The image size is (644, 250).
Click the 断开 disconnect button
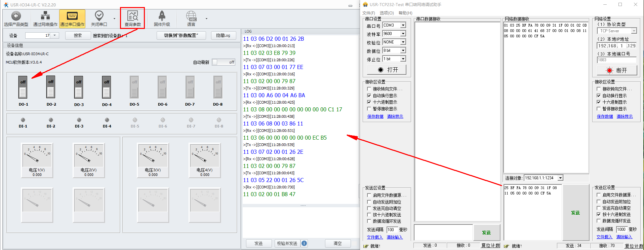(x=617, y=70)
